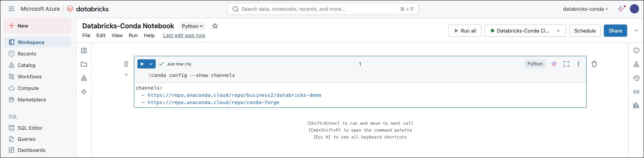This screenshot has width=644, height=158.
Task: Open the table of contents panel
Action: pyautogui.click(x=84, y=50)
